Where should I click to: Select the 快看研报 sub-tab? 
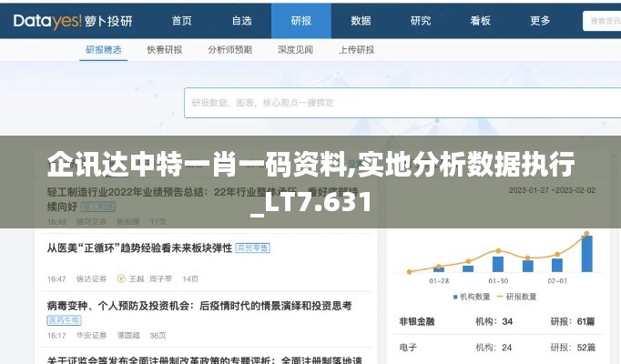pyautogui.click(x=164, y=50)
